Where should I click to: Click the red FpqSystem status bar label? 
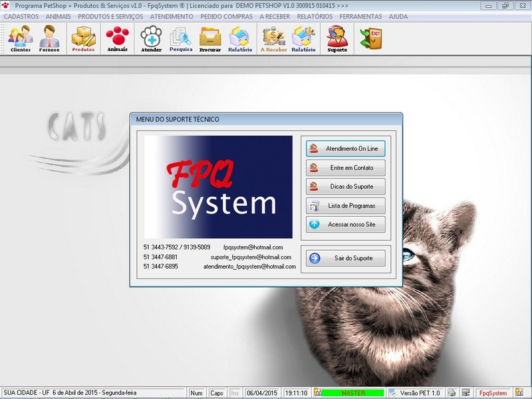(493, 393)
